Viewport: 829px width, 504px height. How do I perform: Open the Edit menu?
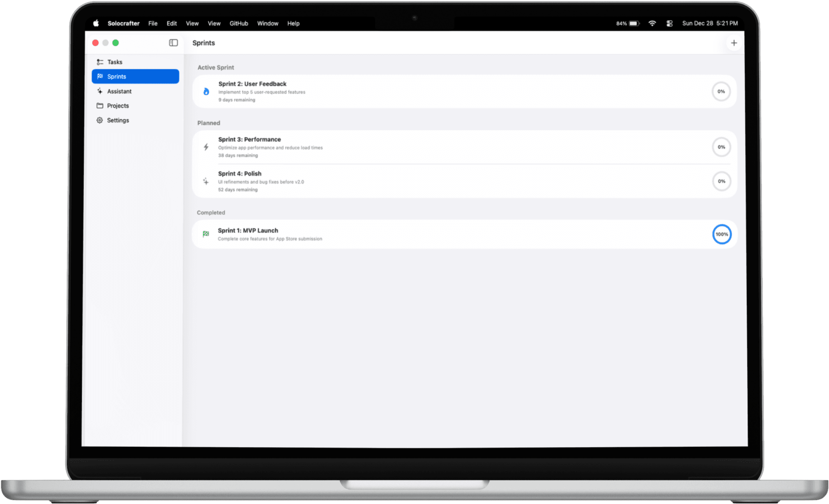[171, 23]
